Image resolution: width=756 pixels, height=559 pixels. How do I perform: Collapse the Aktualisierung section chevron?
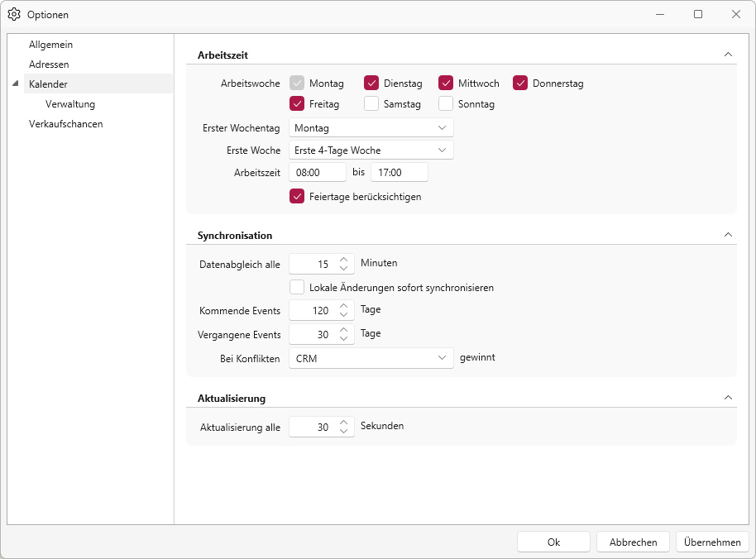(728, 398)
